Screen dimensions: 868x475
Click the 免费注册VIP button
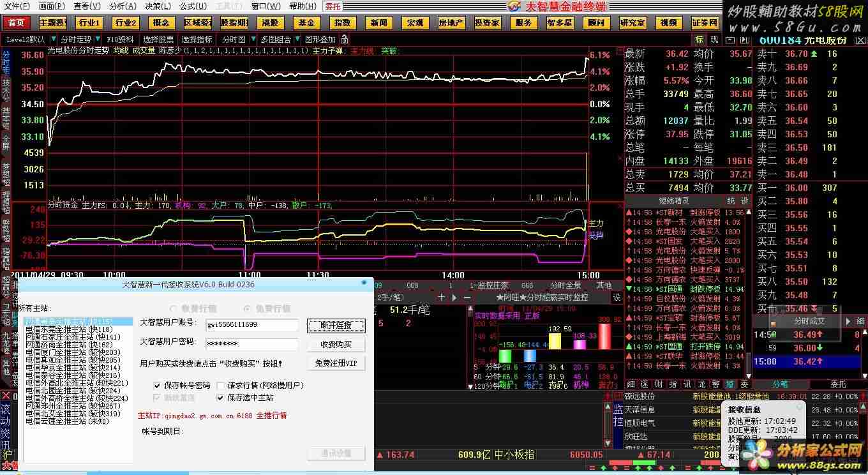pyautogui.click(x=336, y=363)
